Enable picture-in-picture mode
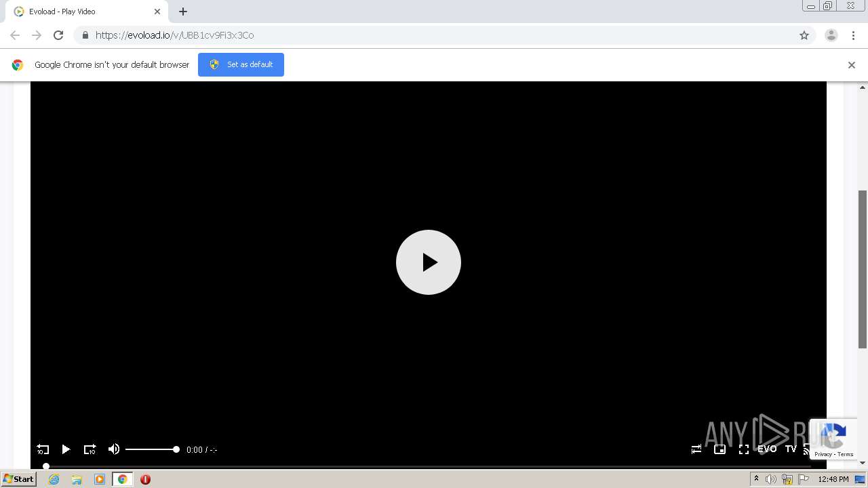Screen dimensions: 868x488 720,449
